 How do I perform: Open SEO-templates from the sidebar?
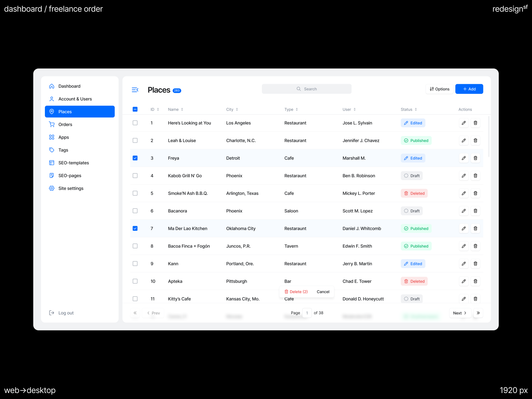click(x=73, y=163)
